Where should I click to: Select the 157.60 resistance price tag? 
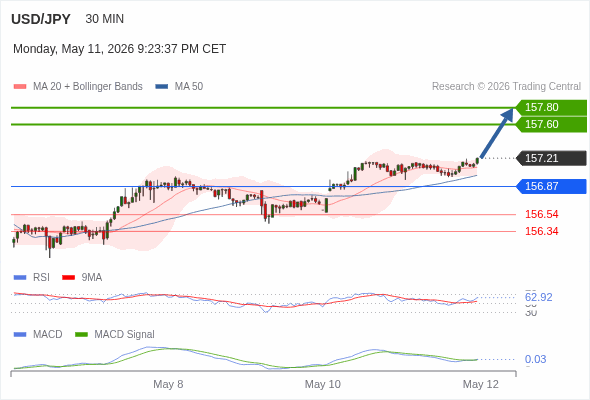pyautogui.click(x=551, y=125)
